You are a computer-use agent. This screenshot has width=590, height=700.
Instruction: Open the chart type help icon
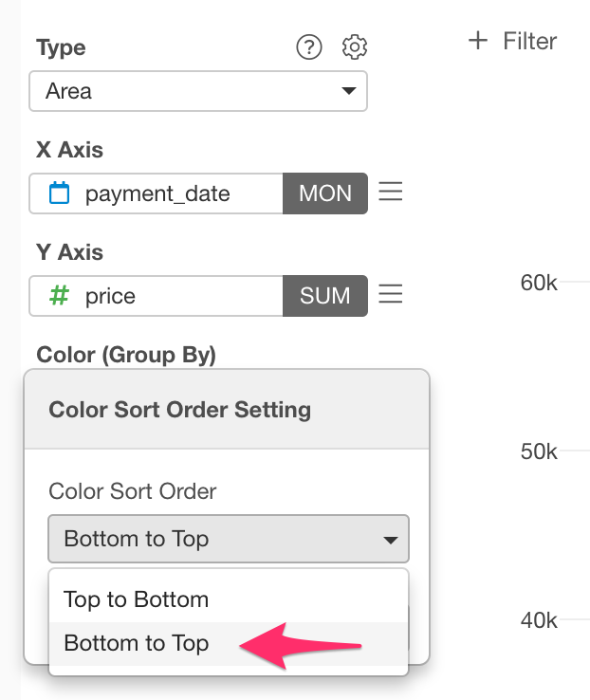(309, 46)
